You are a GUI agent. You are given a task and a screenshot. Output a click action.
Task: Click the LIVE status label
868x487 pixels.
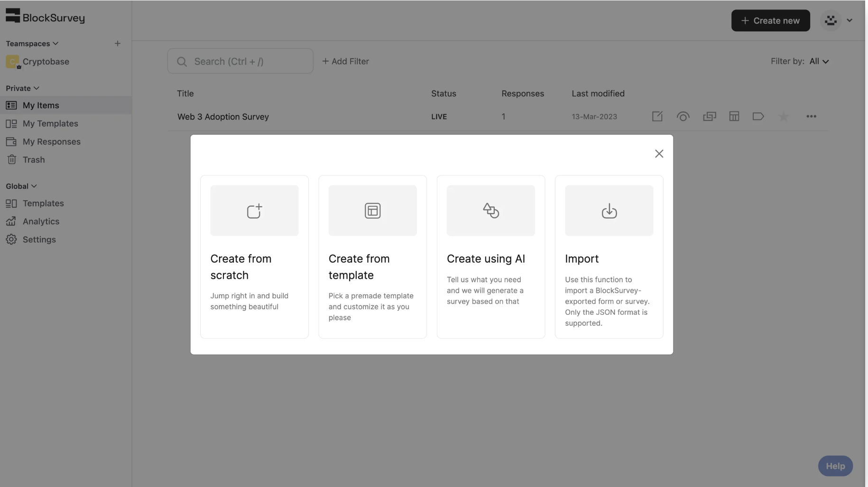[x=439, y=117]
